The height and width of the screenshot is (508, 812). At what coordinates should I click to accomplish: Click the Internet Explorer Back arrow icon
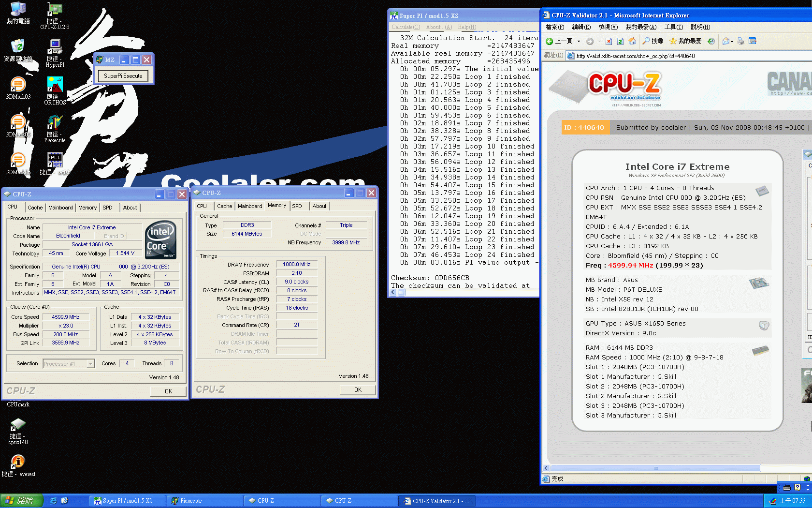(550, 41)
